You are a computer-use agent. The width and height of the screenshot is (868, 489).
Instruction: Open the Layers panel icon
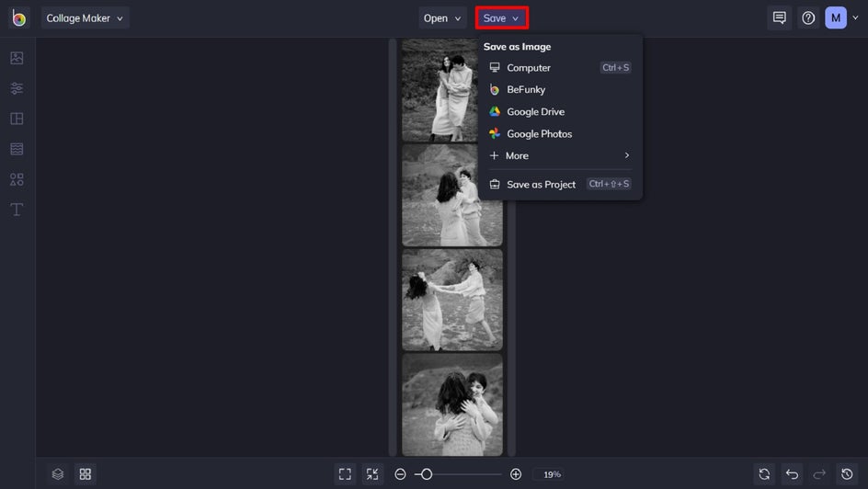click(x=58, y=474)
